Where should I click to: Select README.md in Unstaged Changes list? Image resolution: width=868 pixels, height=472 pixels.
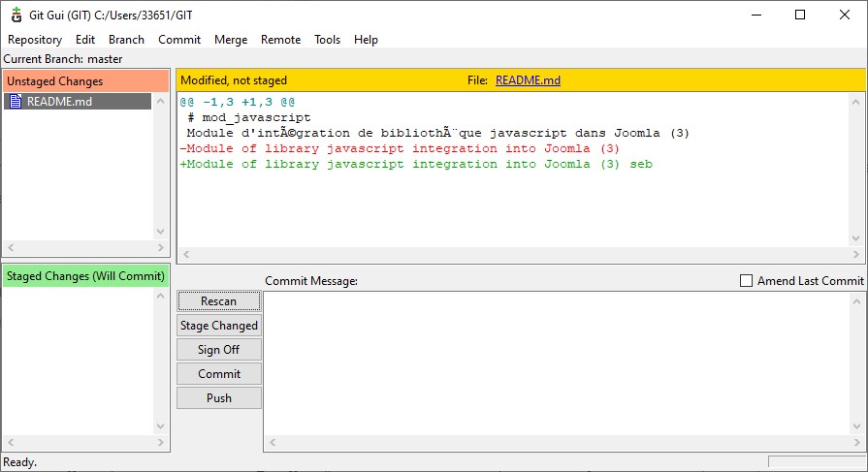pyautogui.click(x=78, y=101)
